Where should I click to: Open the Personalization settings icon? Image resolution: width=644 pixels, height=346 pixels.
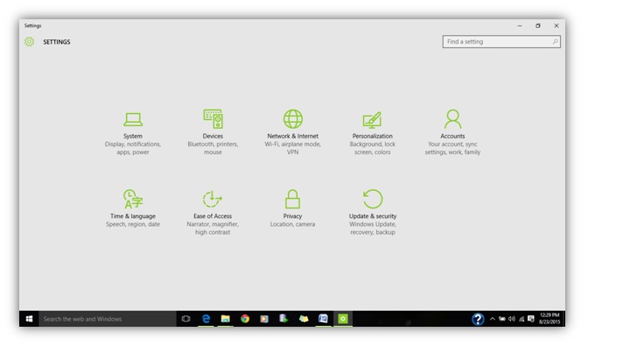click(372, 120)
